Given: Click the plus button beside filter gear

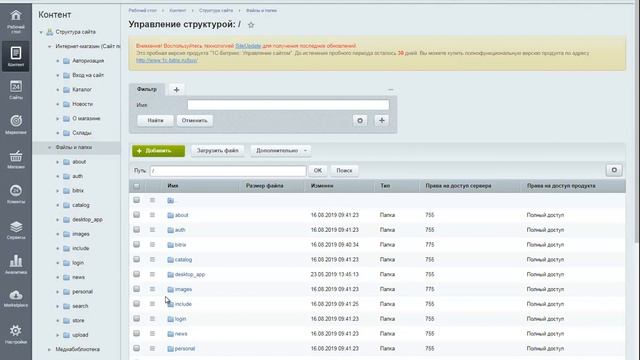Looking at the screenshot, I should tap(382, 120).
